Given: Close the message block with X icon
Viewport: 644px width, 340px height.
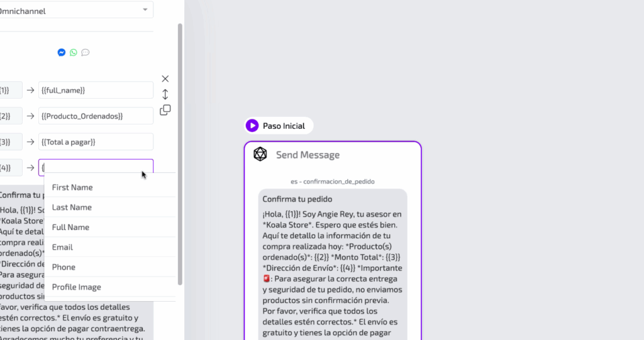Looking at the screenshot, I should coord(165,79).
